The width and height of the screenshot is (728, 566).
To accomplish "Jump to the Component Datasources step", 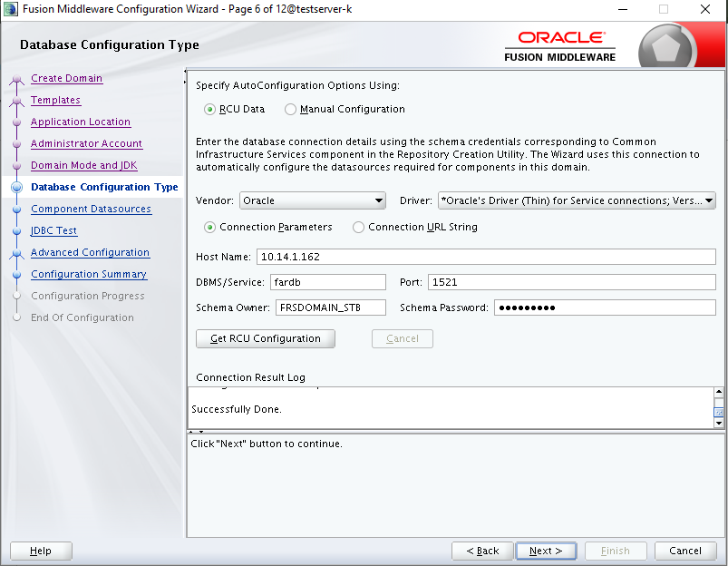I will (91, 209).
